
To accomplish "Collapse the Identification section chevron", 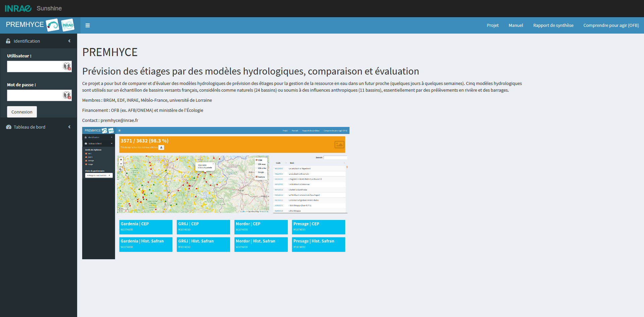I will [69, 41].
